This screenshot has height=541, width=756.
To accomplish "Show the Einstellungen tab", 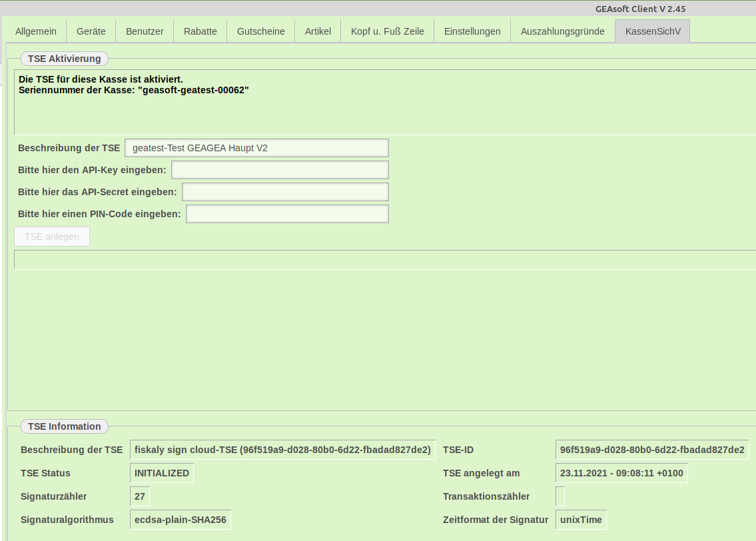I will [472, 31].
